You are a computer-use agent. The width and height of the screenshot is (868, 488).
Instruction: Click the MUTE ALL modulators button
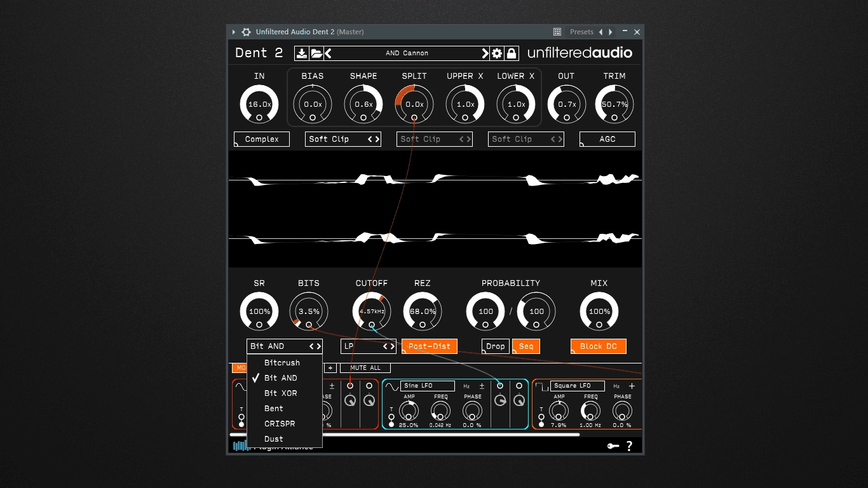click(365, 368)
